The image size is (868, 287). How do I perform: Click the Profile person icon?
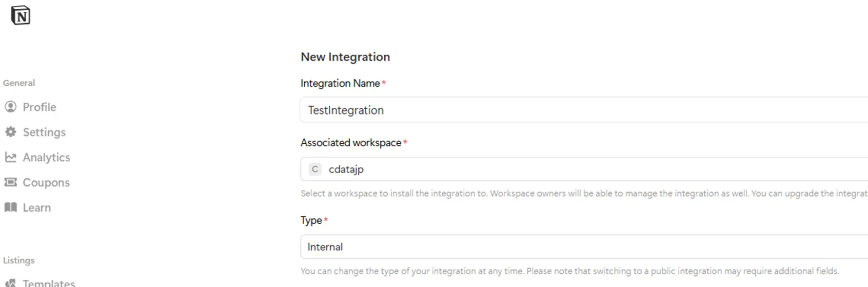(11, 107)
